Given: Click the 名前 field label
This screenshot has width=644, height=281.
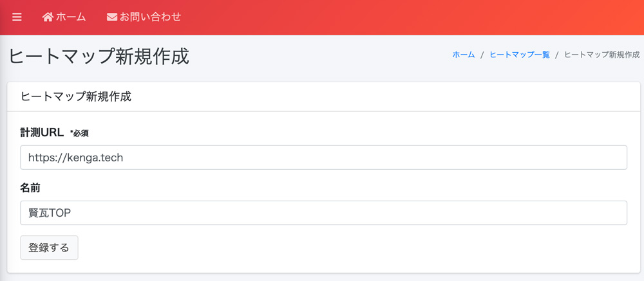Looking at the screenshot, I should (31, 188).
